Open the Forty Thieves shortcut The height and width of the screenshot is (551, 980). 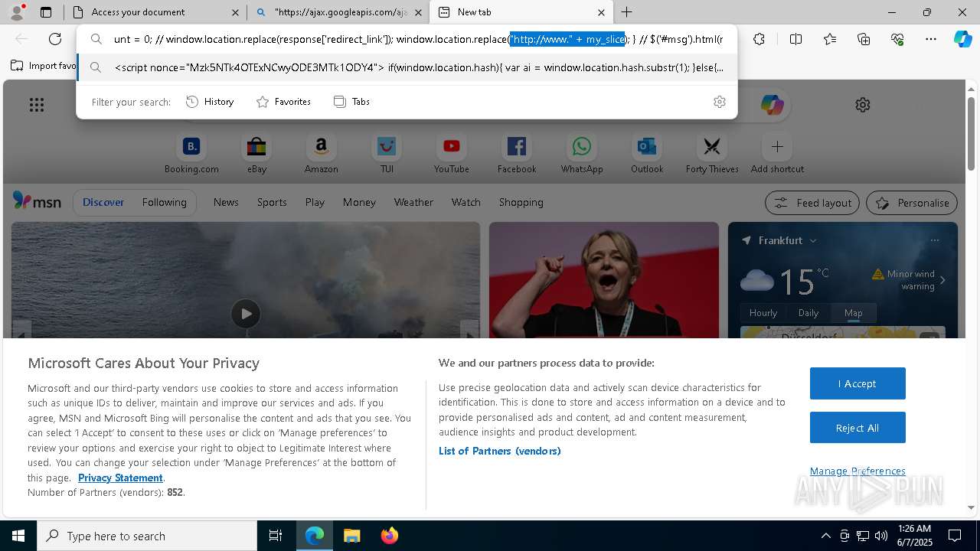coord(712,154)
